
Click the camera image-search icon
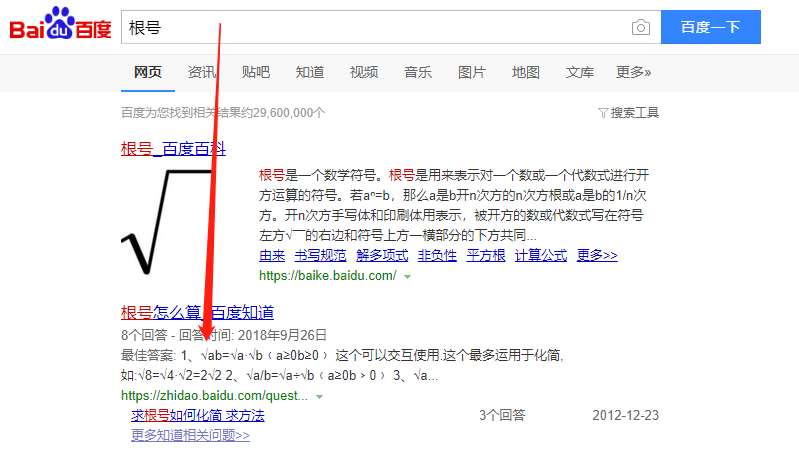641,27
